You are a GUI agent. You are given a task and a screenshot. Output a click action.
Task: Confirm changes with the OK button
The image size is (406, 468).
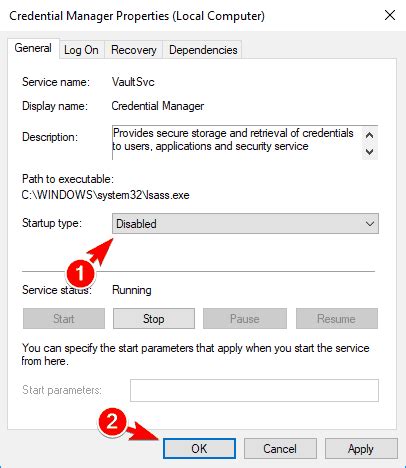(199, 449)
